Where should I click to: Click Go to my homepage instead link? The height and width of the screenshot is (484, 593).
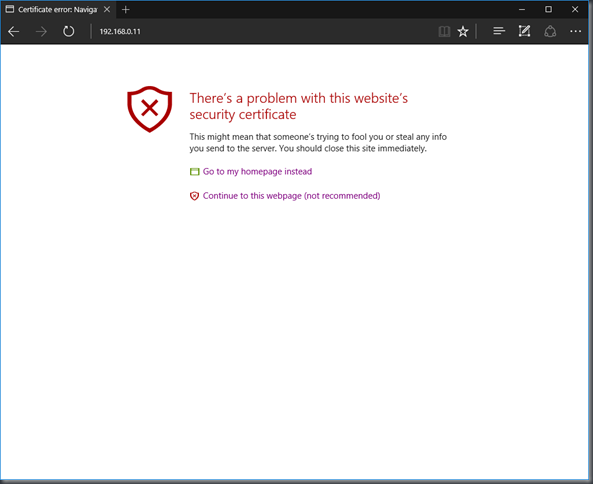point(257,172)
